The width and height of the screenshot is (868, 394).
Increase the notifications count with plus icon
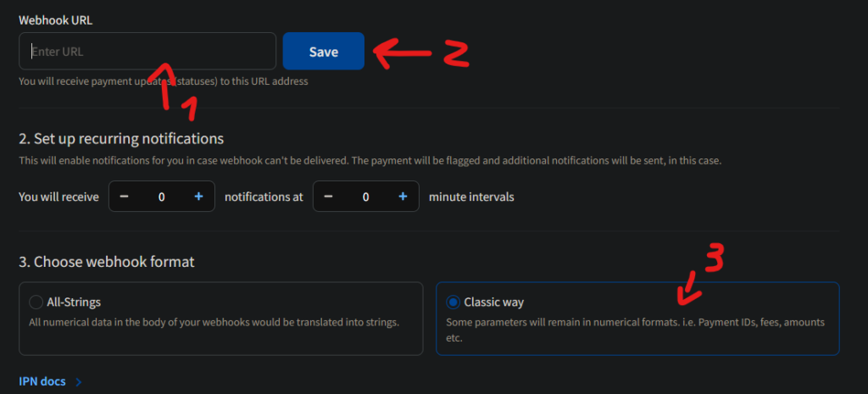click(x=199, y=197)
